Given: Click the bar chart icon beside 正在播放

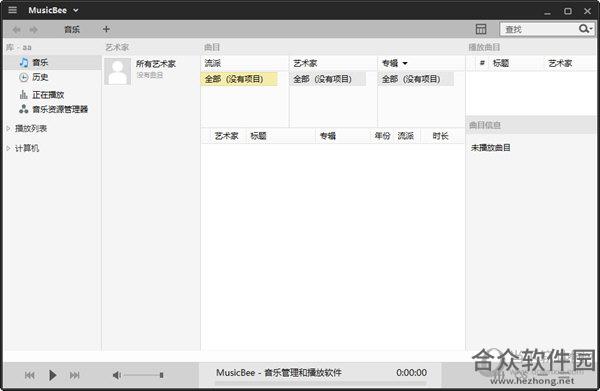Looking at the screenshot, I should pos(24,94).
